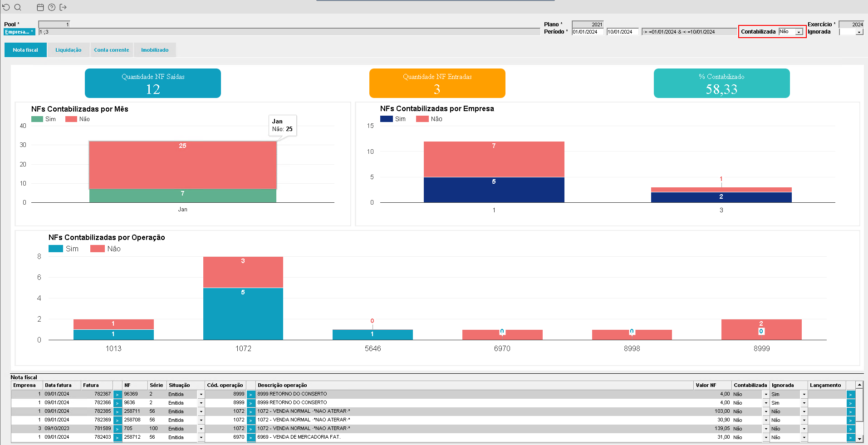This screenshot has width=868, height=445.
Task: Click the % Contabilizado card
Action: [722, 83]
